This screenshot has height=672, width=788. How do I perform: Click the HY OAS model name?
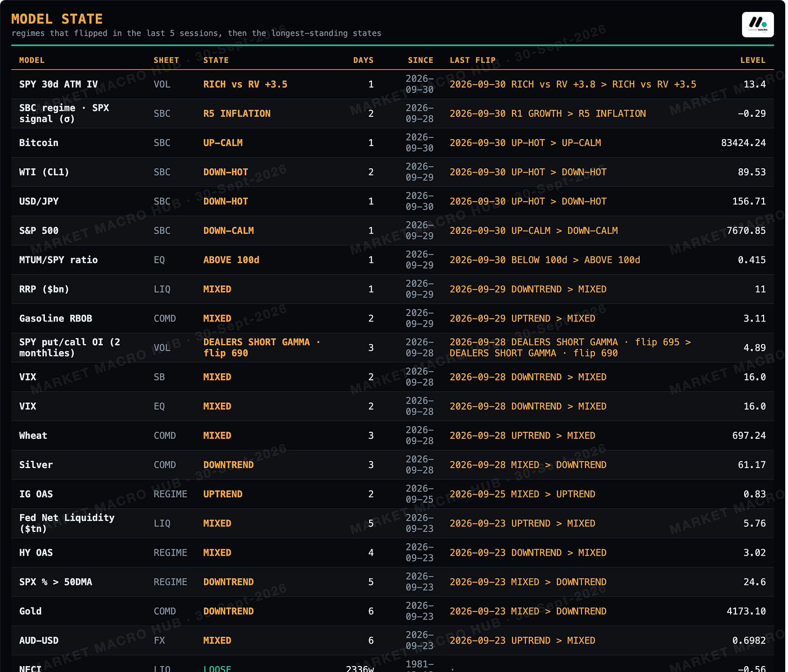coord(36,552)
